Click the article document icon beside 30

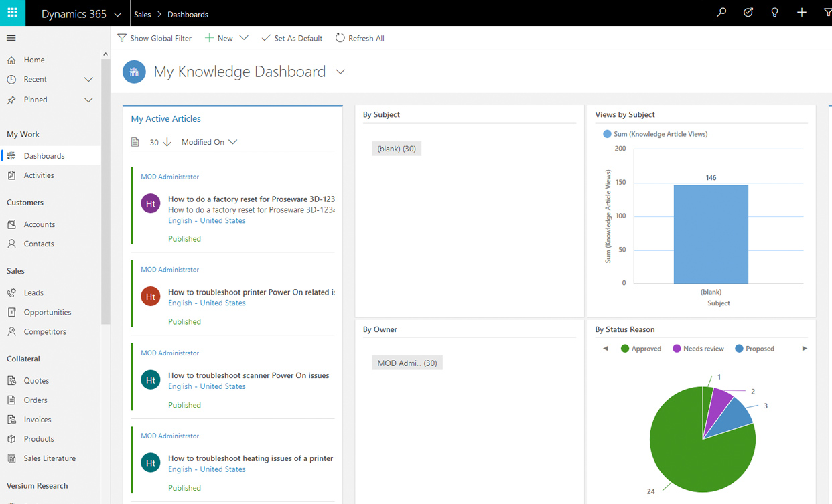(x=135, y=142)
